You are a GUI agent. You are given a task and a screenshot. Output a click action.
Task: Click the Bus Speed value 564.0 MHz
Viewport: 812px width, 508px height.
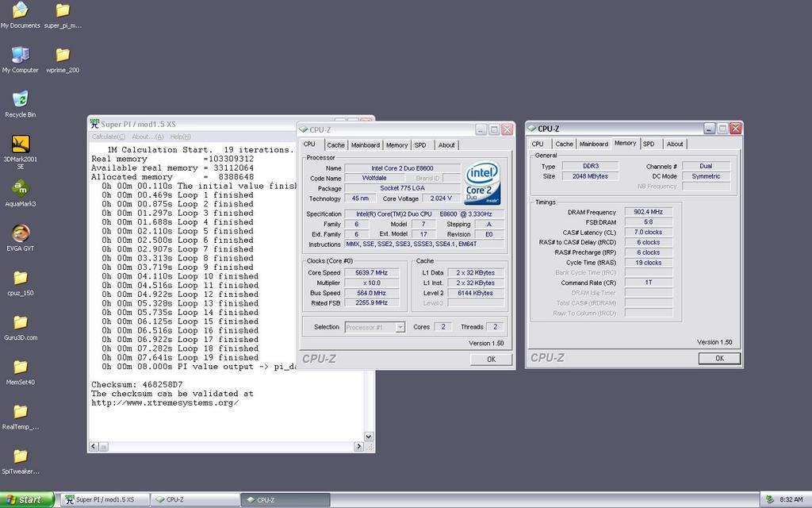tap(371, 293)
